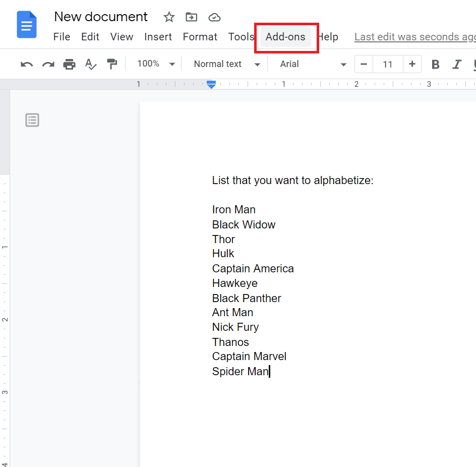
Task: Edit the font size field showing 11
Action: [x=388, y=64]
